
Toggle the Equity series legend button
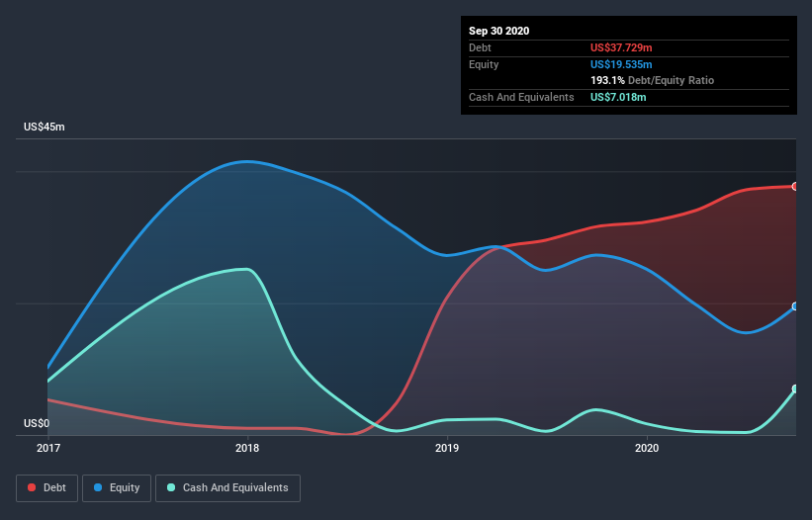[117, 488]
